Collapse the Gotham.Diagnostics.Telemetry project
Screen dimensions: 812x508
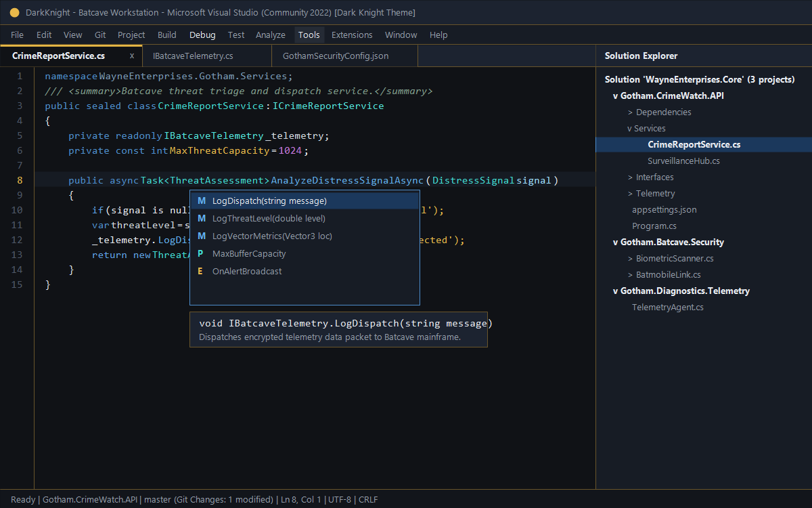pyautogui.click(x=616, y=291)
